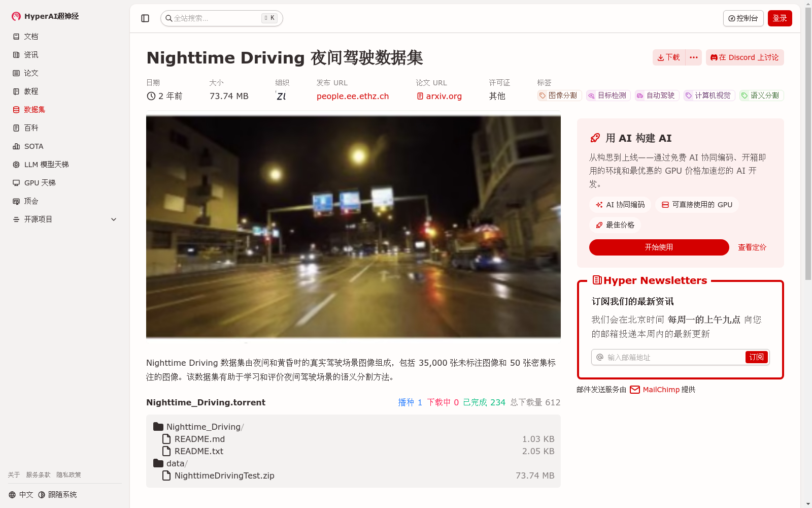Click the 订阅 subscribe button

click(756, 357)
